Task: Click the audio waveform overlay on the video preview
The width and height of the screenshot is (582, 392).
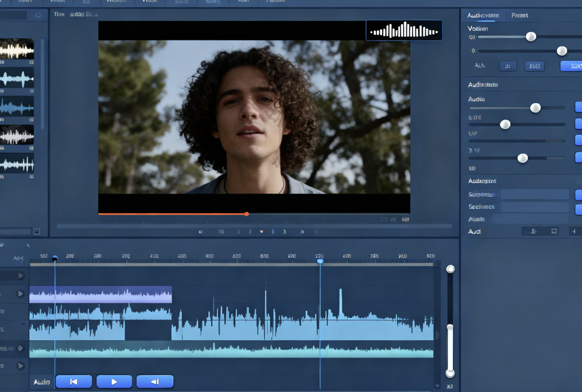Action: point(404,31)
